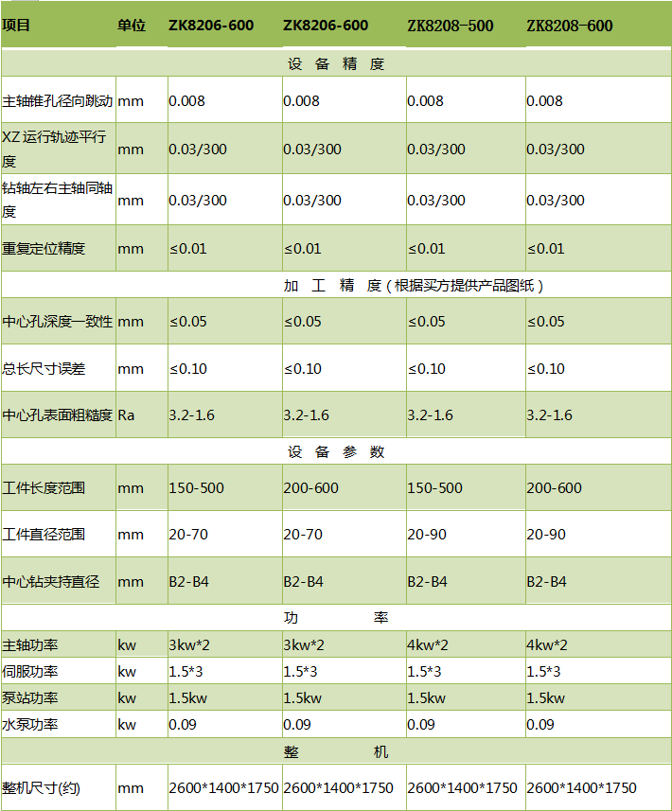The image size is (672, 811).
Task: Click the 设备精度 section heading
Action: 336,64
